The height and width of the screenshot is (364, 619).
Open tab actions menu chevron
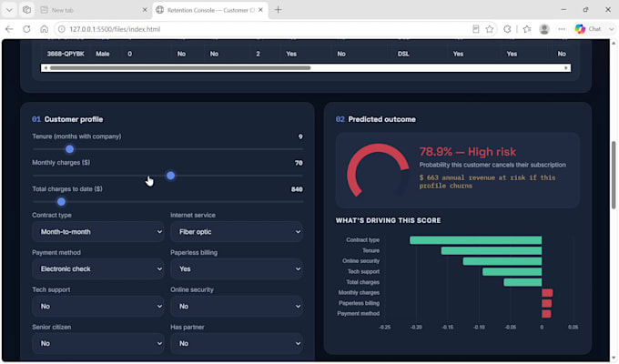9,10
